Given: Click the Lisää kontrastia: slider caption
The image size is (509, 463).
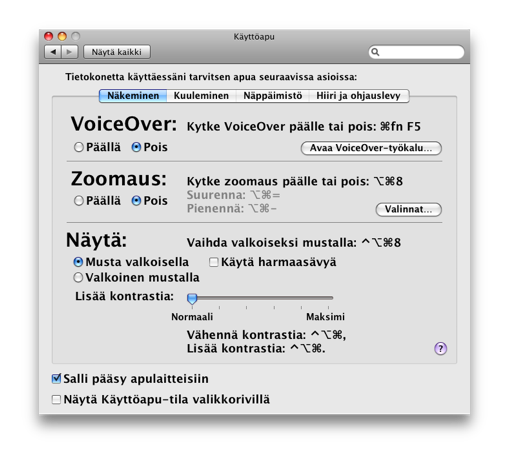Looking at the screenshot, I should pos(124,296).
